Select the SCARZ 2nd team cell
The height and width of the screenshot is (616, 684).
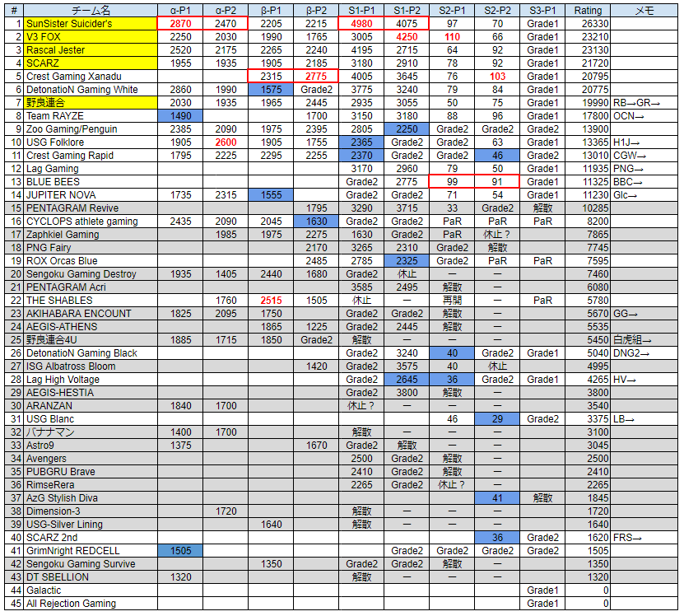(x=91, y=538)
